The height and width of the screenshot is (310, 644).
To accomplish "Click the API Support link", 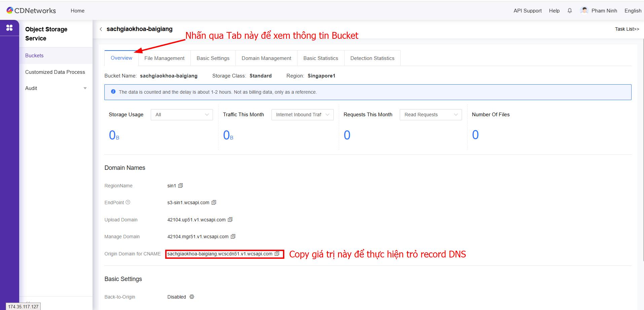I will 527,11.
